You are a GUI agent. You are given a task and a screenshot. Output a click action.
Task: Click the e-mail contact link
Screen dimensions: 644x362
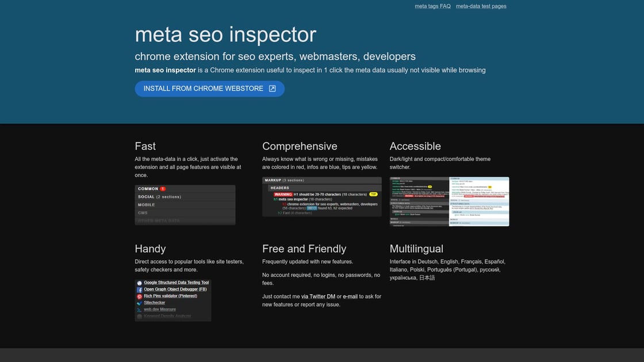click(x=350, y=296)
